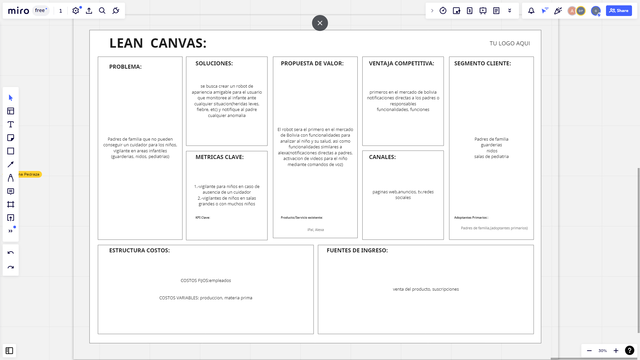Select the Pen drawing tool
Viewport: 640px width, 360px height.
(11, 178)
